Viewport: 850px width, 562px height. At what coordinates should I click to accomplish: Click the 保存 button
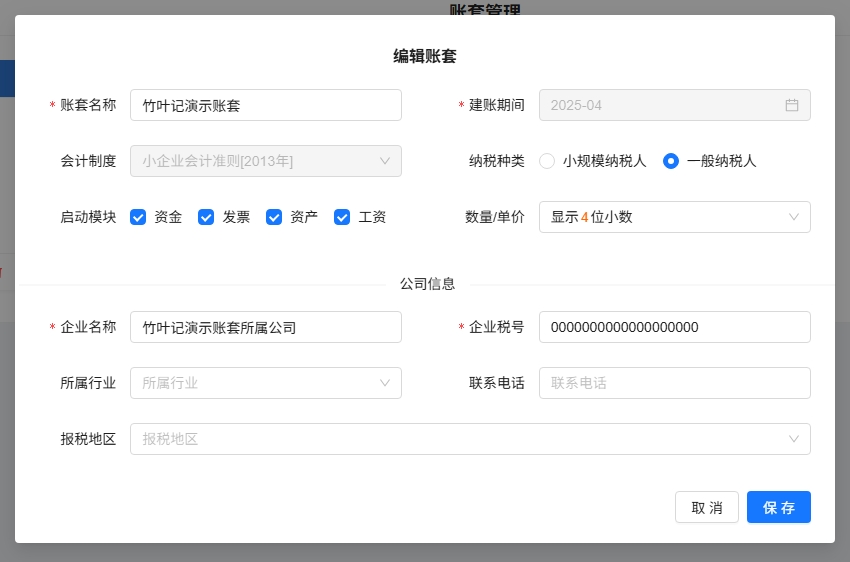778,507
